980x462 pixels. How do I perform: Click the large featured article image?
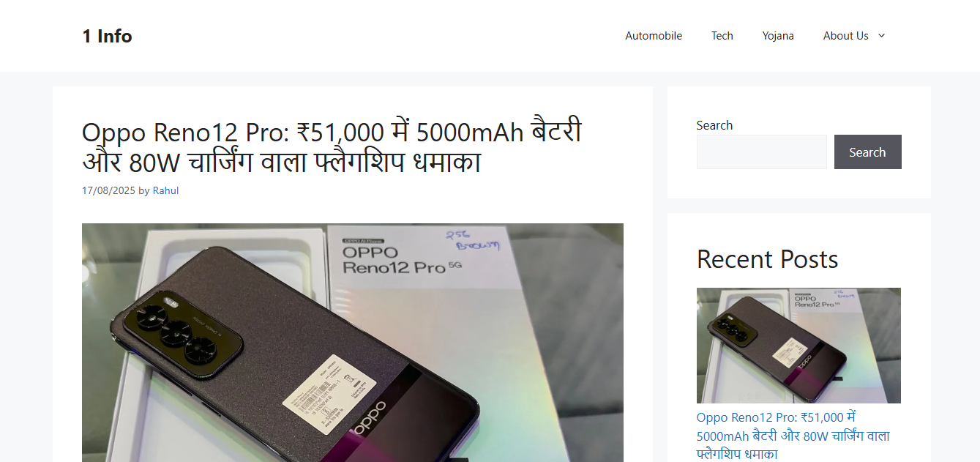(x=353, y=343)
